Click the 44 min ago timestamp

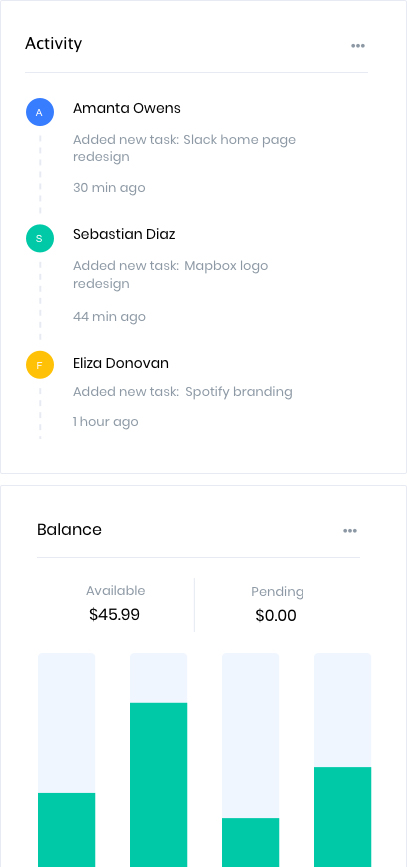[x=109, y=317]
